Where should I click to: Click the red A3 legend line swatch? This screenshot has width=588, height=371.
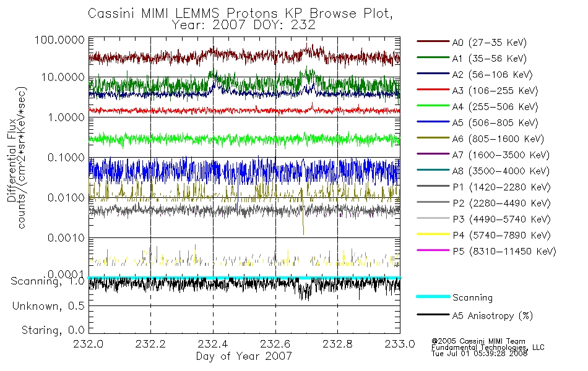point(433,90)
